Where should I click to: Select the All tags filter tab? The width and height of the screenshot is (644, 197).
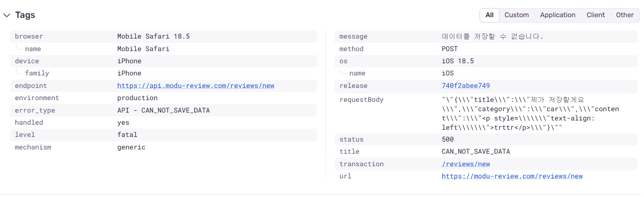coord(489,15)
